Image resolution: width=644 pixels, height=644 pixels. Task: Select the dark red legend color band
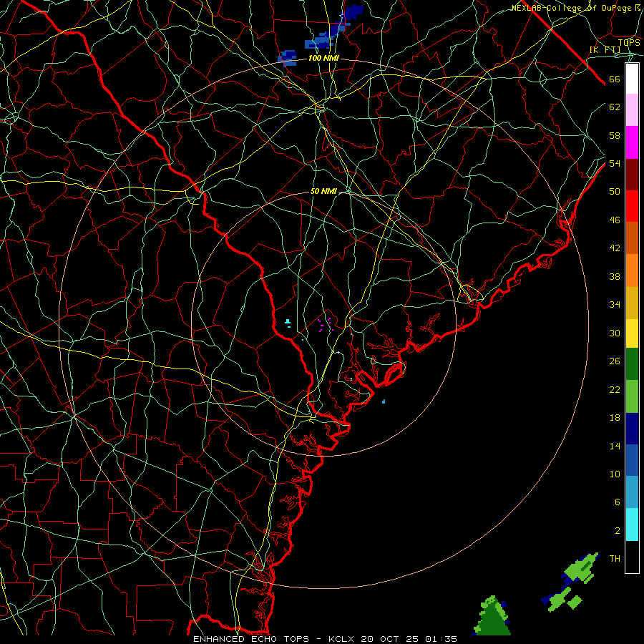[x=632, y=174]
